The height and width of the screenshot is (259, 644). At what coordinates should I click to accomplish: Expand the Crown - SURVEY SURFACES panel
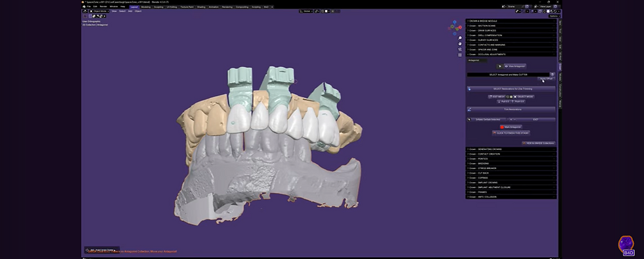pos(511,40)
